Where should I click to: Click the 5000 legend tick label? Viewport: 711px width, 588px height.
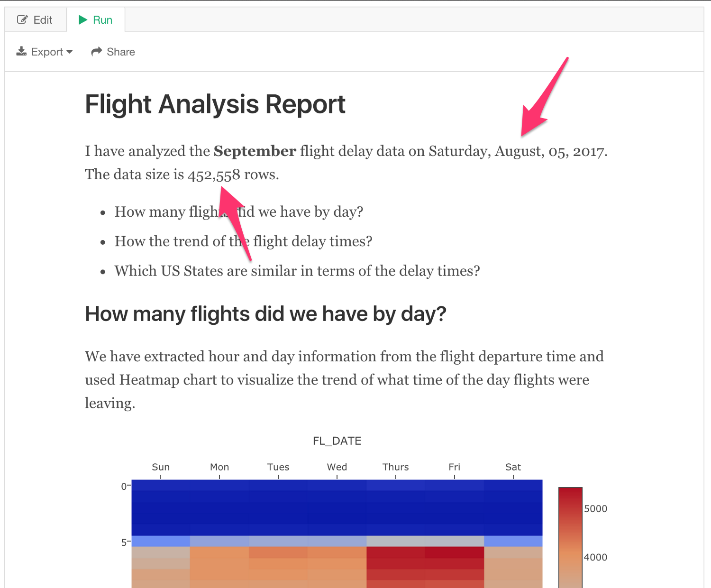click(595, 509)
